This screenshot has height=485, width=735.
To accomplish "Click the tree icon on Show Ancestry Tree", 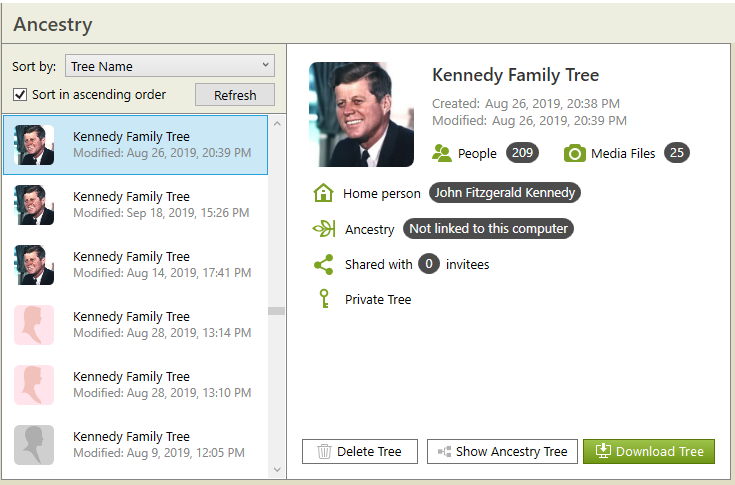I will point(444,452).
